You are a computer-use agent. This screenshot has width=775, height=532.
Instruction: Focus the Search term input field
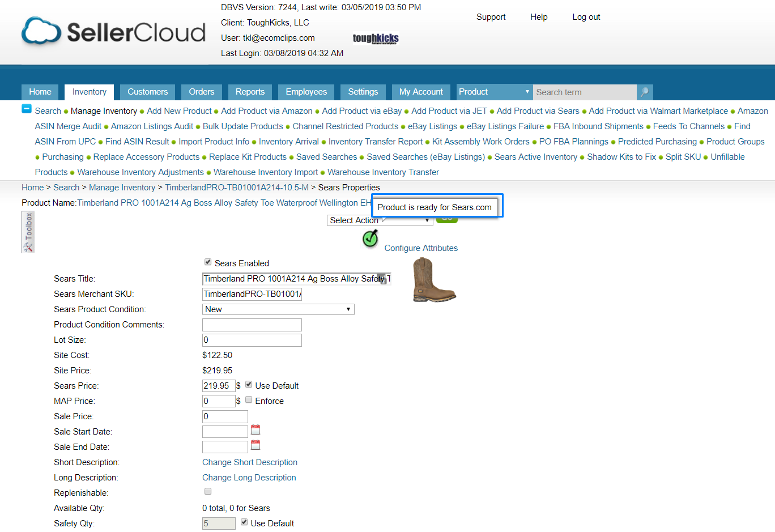coord(585,92)
